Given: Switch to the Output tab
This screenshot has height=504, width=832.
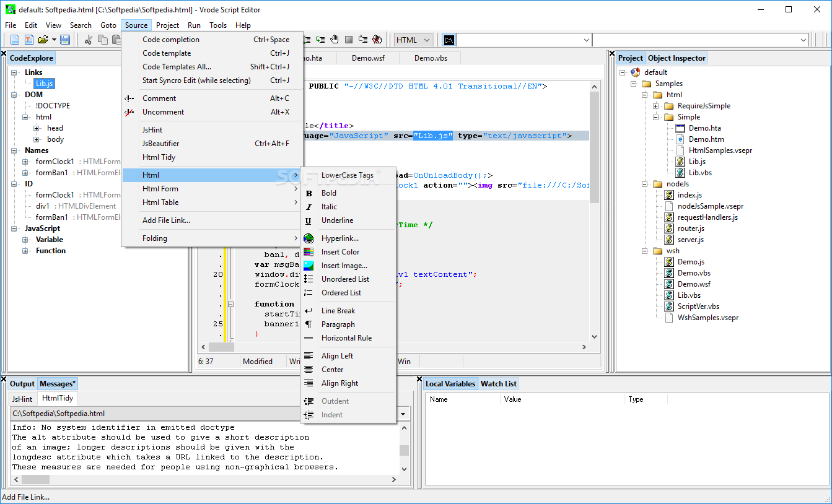Looking at the screenshot, I should pyautogui.click(x=22, y=384).
